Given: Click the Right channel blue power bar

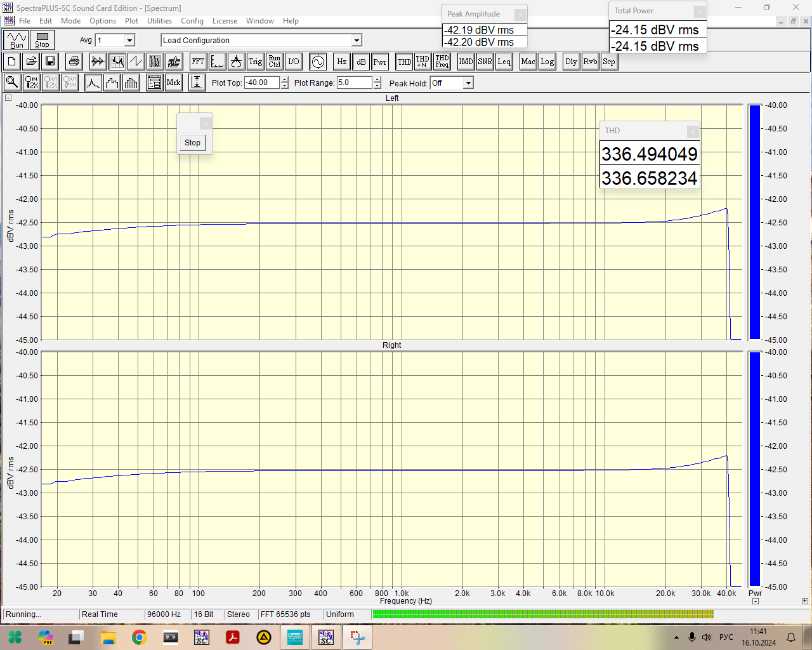Looking at the screenshot, I should pyautogui.click(x=754, y=469).
